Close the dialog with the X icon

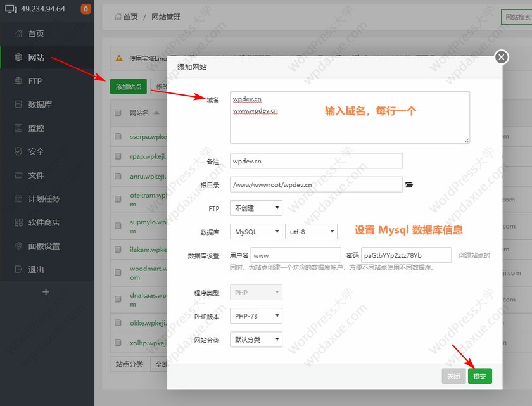point(502,57)
